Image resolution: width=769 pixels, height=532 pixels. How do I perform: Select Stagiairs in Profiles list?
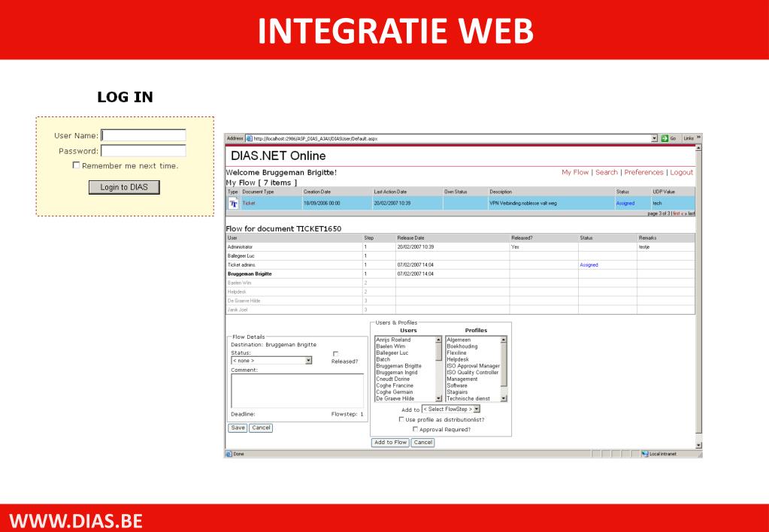tap(457, 392)
